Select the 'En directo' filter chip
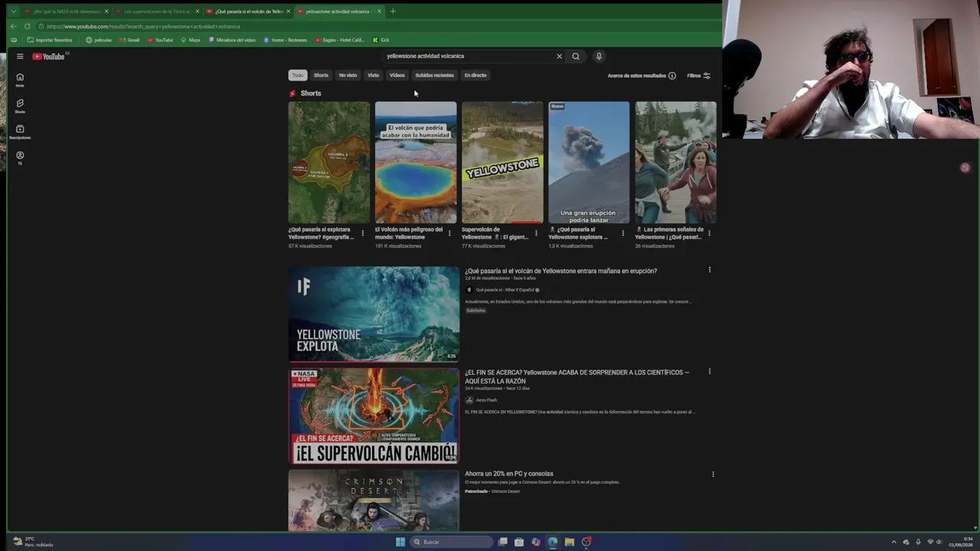Screen dimensions: 980x551 [475, 75]
